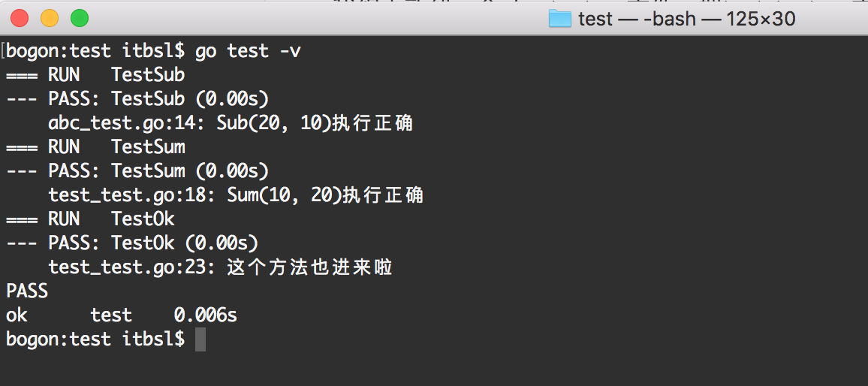Click the green fullscreen window button
The image size is (868, 386).
click(79, 18)
